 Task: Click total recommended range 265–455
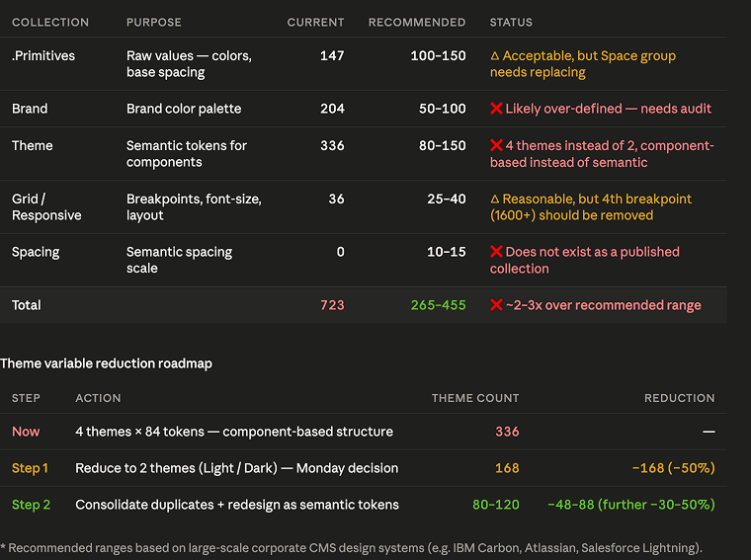438,305
